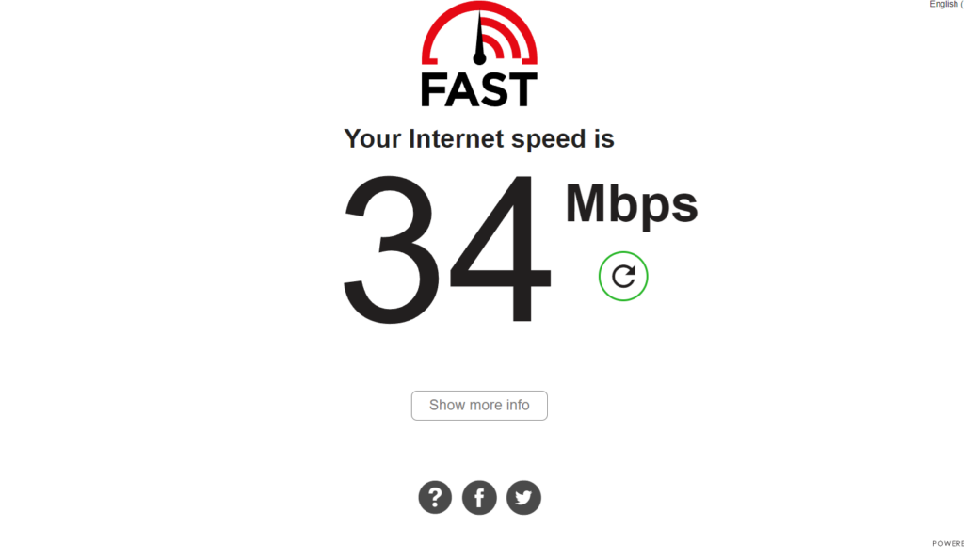The height and width of the screenshot is (560, 964).
Task: Click the POWERED BY link at bottom-right corner
Action: (x=948, y=543)
